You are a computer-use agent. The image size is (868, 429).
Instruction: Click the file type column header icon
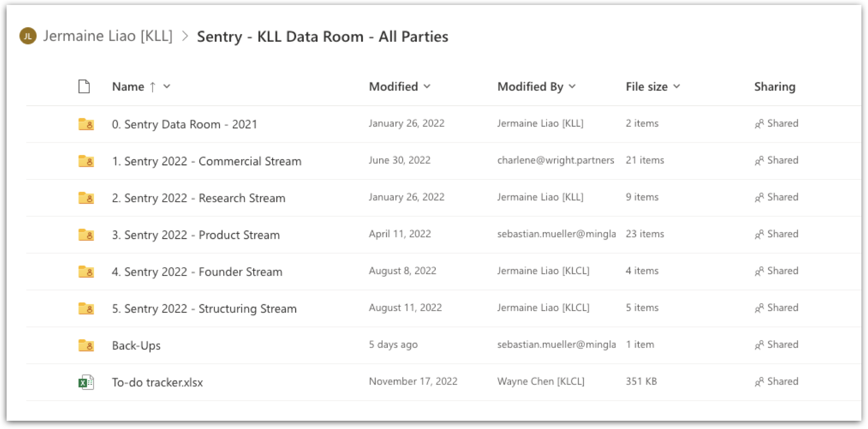coord(84,87)
